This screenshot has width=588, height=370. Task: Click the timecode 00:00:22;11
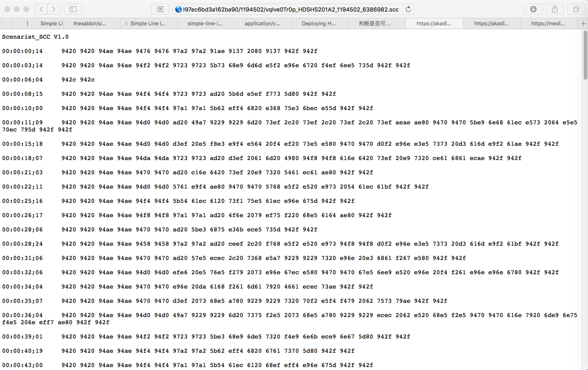pyautogui.click(x=22, y=187)
